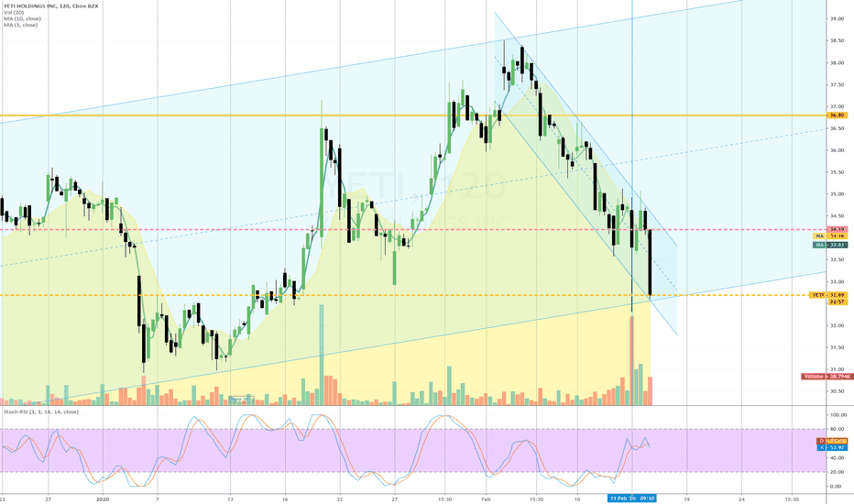Screen dimensions: 854x504
Task: Select the Vol (20) indicator legend
Action: pyautogui.click(x=14, y=12)
